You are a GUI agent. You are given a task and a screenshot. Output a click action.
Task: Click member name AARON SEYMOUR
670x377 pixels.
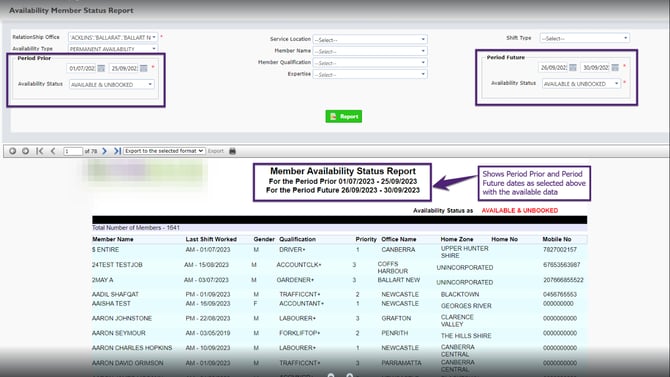click(119, 333)
